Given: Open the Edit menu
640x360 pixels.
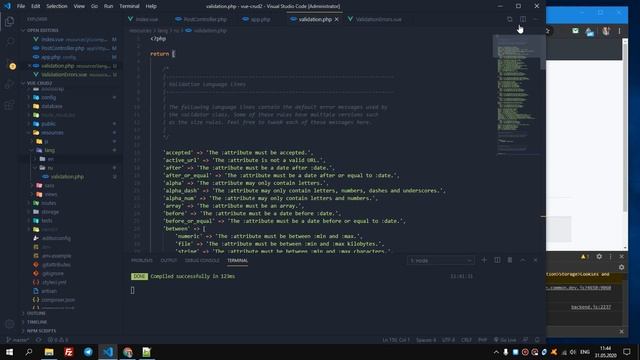Looking at the screenshot, I should (x=36, y=6).
